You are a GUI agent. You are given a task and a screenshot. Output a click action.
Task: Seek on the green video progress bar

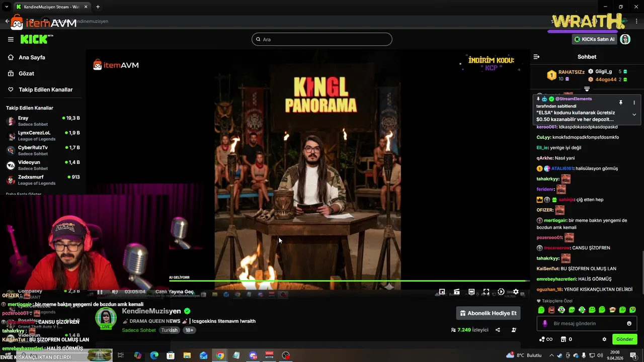pos(350,281)
